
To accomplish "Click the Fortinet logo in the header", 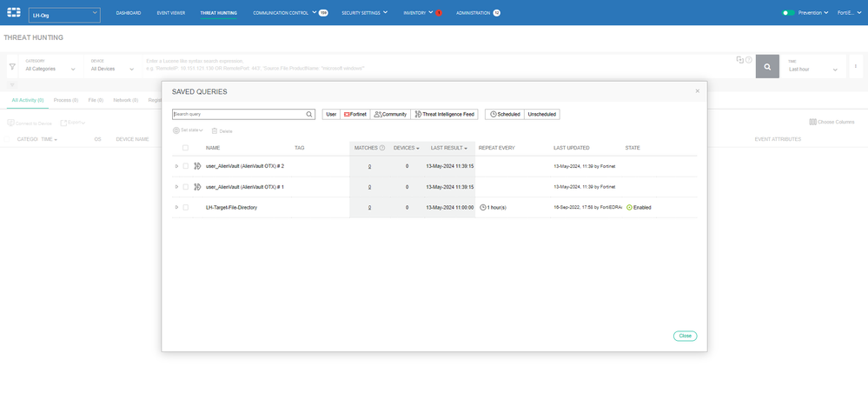I will 15,13.
